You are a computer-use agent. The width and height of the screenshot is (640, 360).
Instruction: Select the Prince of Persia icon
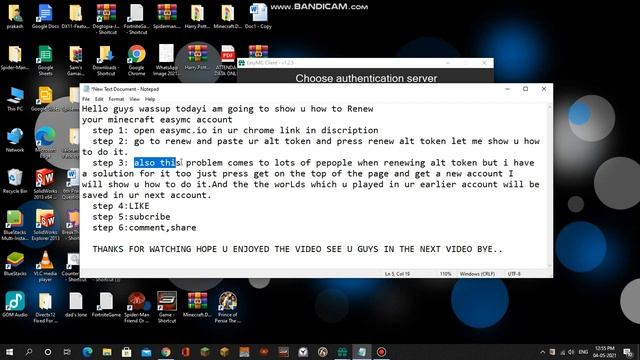click(x=227, y=308)
